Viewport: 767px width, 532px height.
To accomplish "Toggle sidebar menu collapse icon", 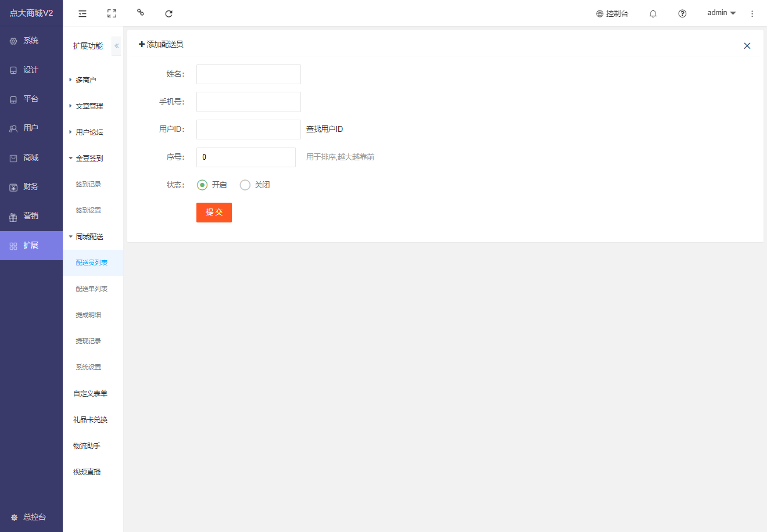I will click(83, 13).
